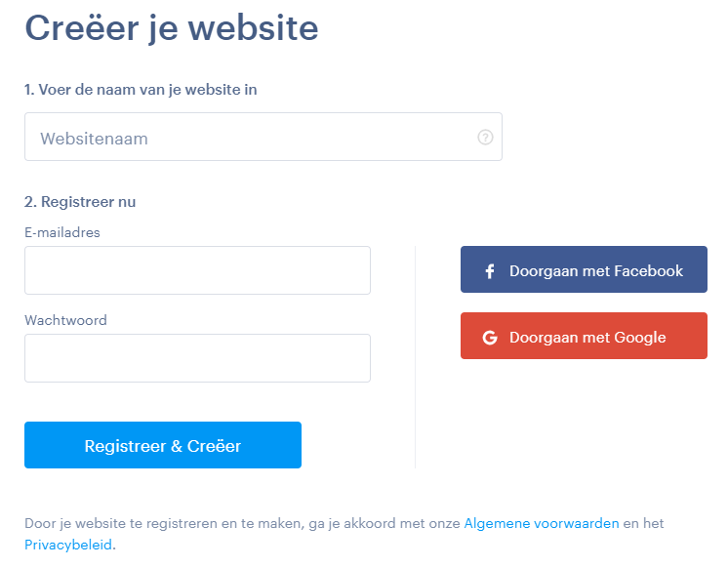Viewport: 728px width, 567px height.
Task: Click the Wachtwoord field label
Action: pos(66,320)
